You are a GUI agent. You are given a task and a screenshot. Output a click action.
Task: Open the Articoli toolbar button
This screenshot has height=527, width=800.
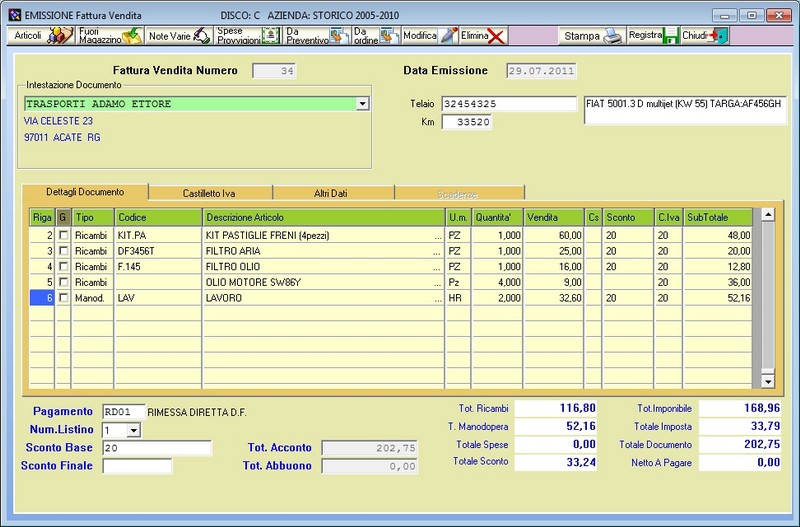click(x=42, y=36)
